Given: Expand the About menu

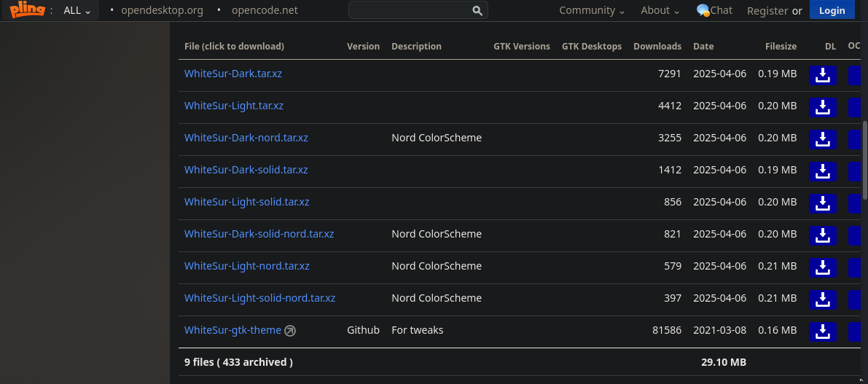Looking at the screenshot, I should (x=660, y=10).
